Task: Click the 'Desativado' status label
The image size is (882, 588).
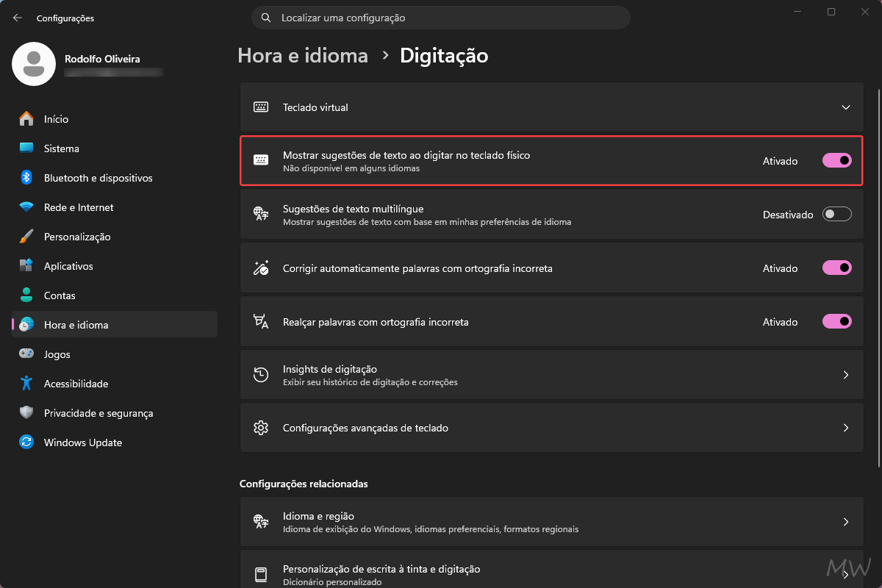Action: [788, 215]
